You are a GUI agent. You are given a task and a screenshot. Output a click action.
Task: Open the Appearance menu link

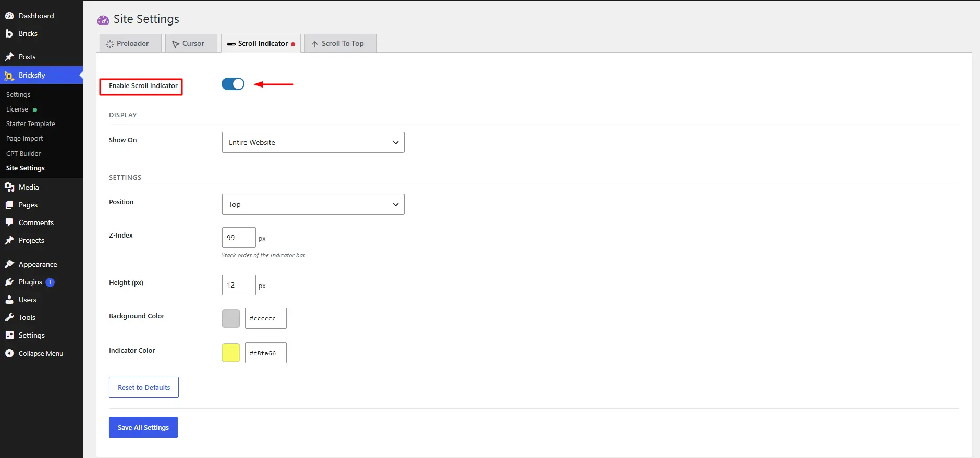tap(38, 264)
